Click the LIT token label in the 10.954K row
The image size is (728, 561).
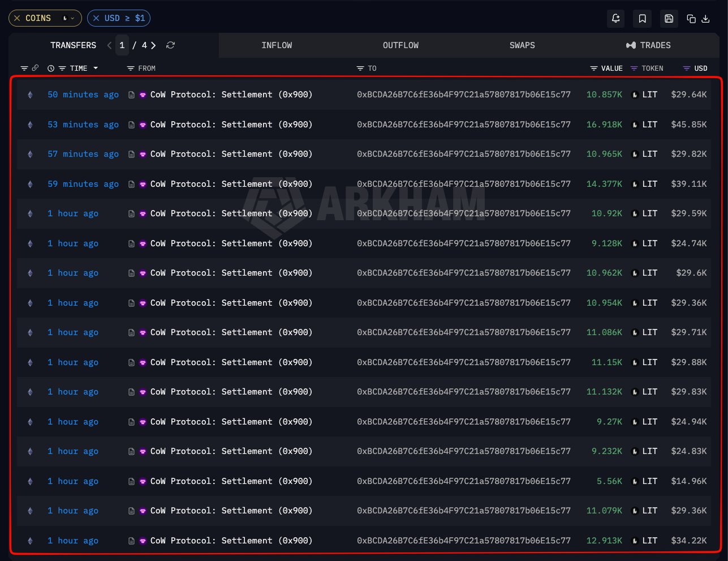650,303
